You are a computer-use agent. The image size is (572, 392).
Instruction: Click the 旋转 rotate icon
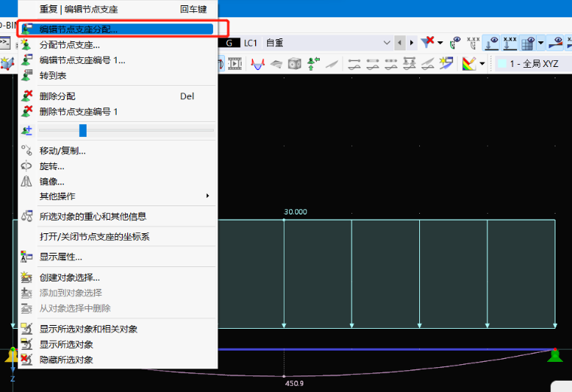26,166
